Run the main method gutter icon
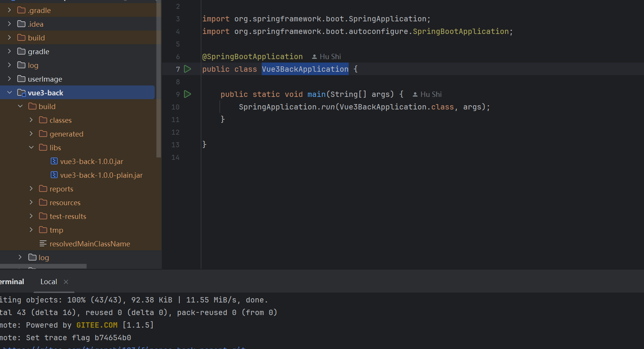Viewport: 644px width, 349px height. 187,94
